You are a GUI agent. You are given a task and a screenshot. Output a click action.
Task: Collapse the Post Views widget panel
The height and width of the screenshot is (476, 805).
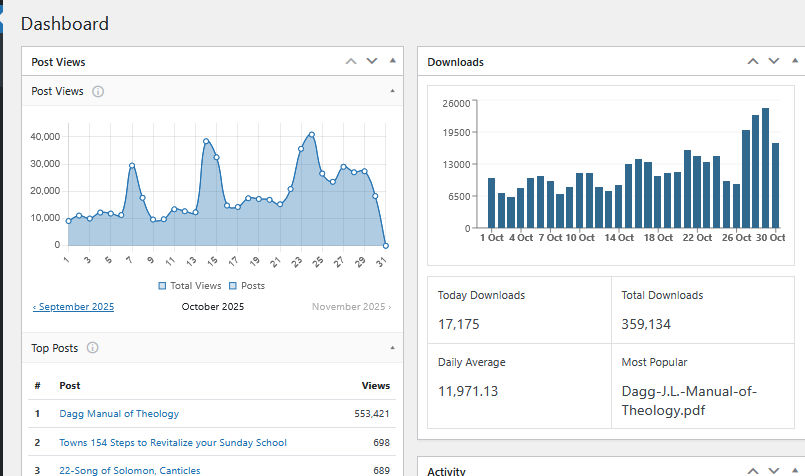point(392,61)
